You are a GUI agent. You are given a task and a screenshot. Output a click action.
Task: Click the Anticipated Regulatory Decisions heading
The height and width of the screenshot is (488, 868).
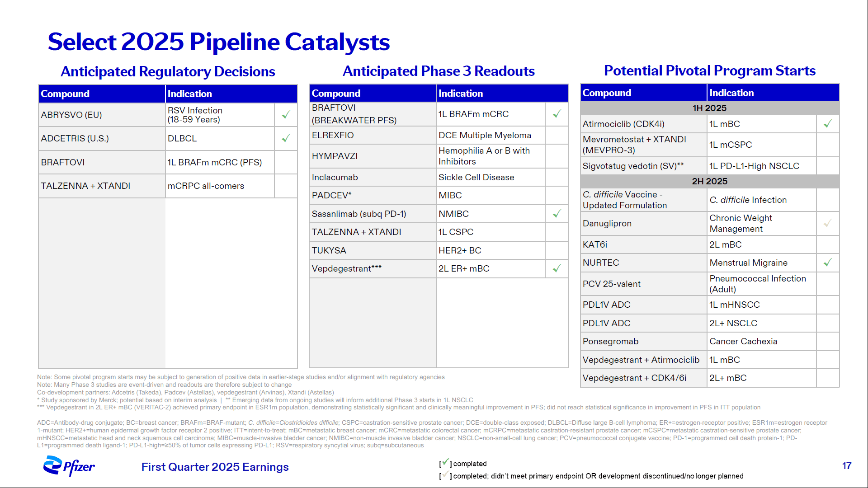(x=168, y=71)
